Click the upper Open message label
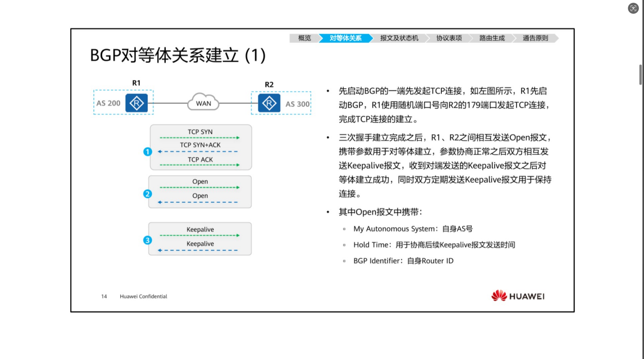Screen dimensions: 644x359 (200, 182)
